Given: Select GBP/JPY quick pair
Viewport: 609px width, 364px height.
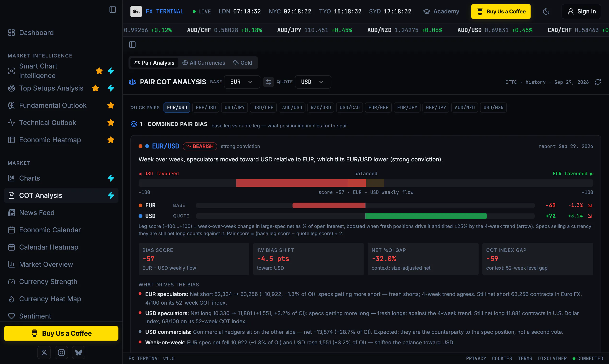Looking at the screenshot, I should tap(436, 108).
